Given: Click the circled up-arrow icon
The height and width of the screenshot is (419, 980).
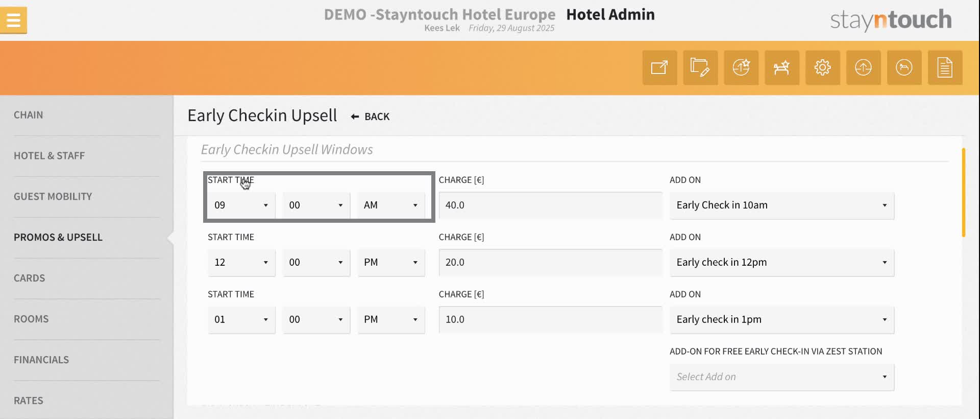Looking at the screenshot, I should click(x=864, y=67).
